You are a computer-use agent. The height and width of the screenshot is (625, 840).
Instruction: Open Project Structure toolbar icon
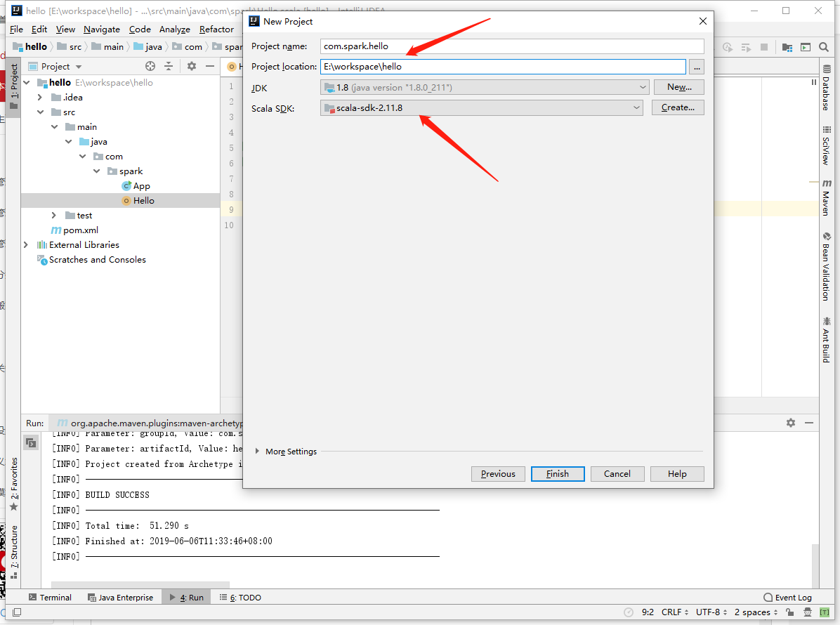787,47
